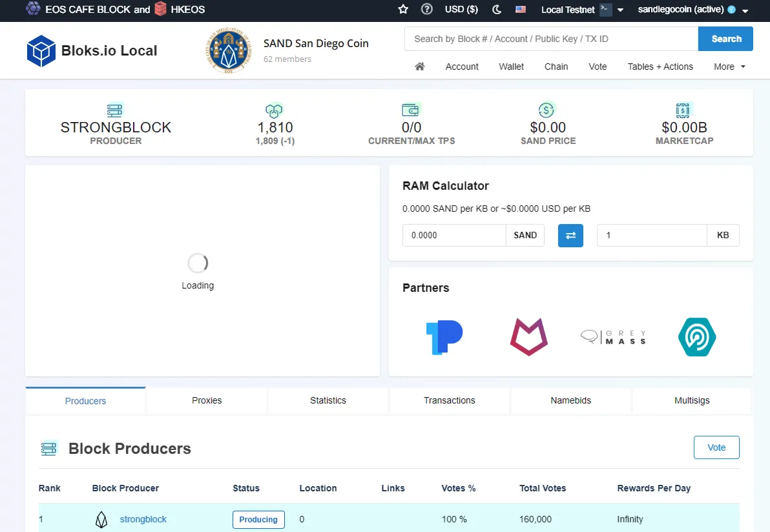The width and height of the screenshot is (770, 532).
Task: Click the marketcap icon above $0.00B
Action: (683, 110)
